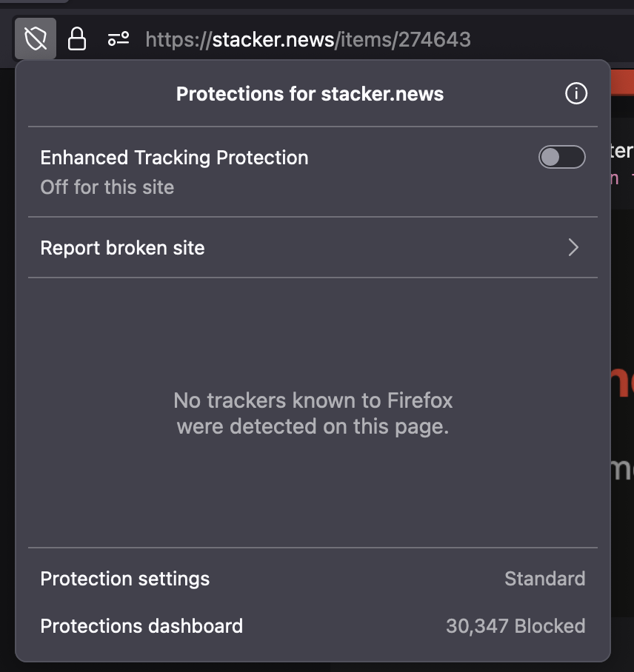The image size is (634, 672).
Task: Click the '30,347 Blocked' counter
Action: (x=515, y=626)
